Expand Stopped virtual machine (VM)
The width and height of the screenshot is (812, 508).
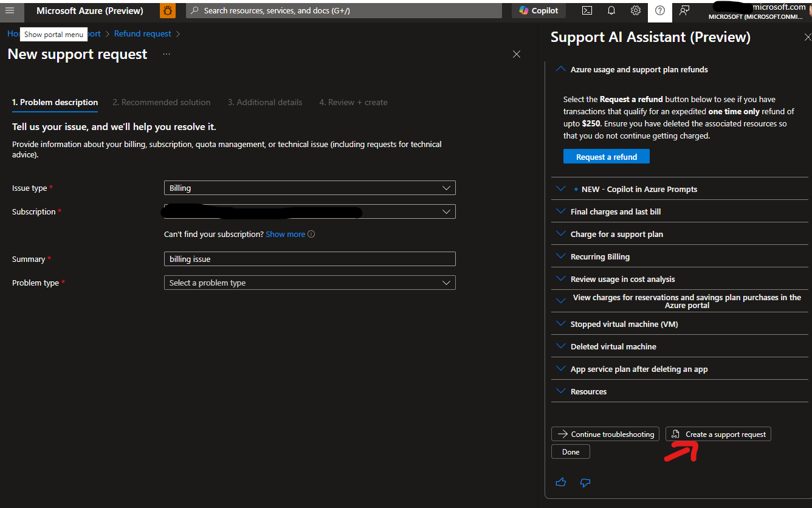680,324
